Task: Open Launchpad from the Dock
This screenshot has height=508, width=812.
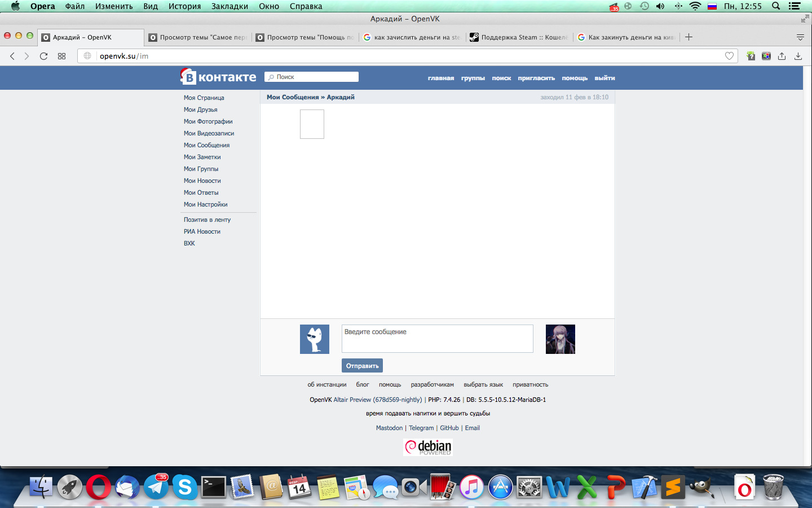Action: 69,487
